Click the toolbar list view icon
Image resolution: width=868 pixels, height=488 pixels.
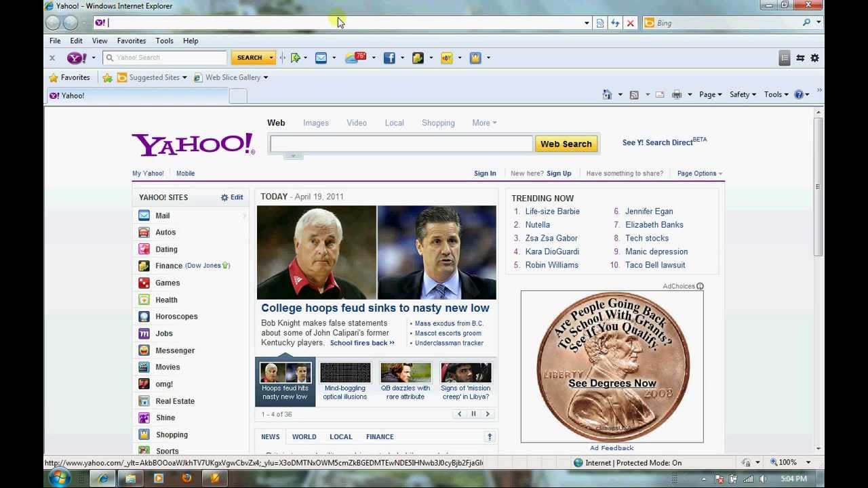click(785, 58)
